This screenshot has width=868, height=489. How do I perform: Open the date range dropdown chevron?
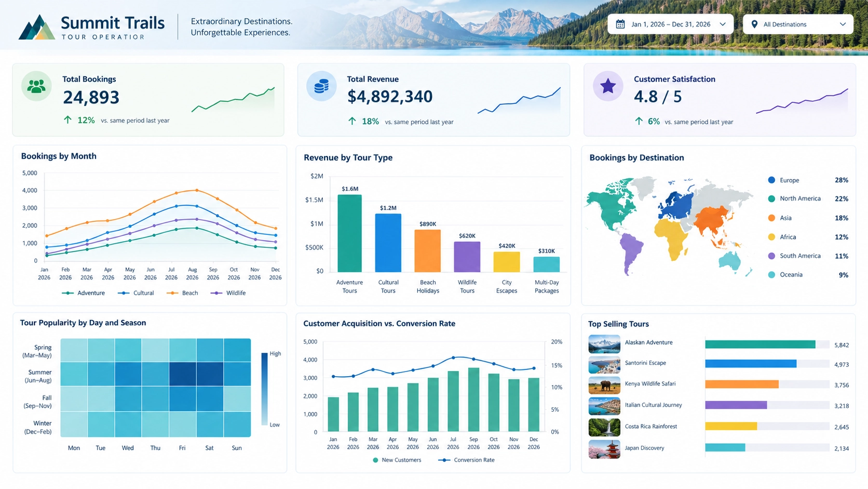pyautogui.click(x=723, y=24)
